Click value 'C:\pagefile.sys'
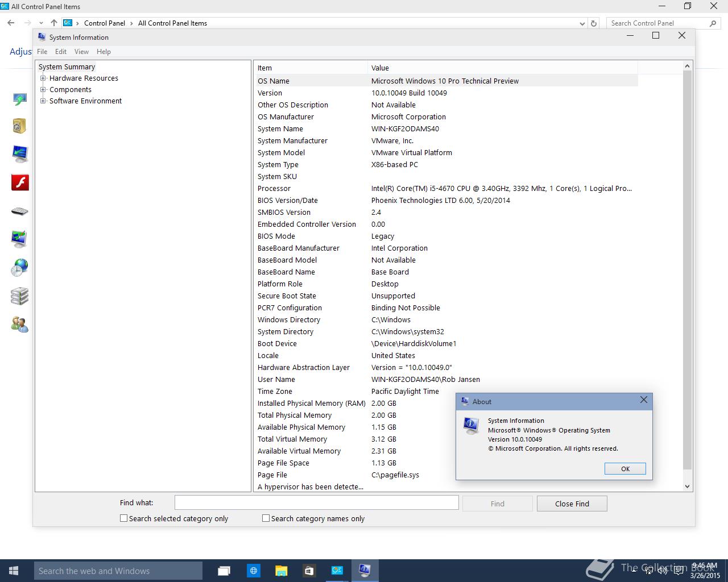 pos(395,475)
